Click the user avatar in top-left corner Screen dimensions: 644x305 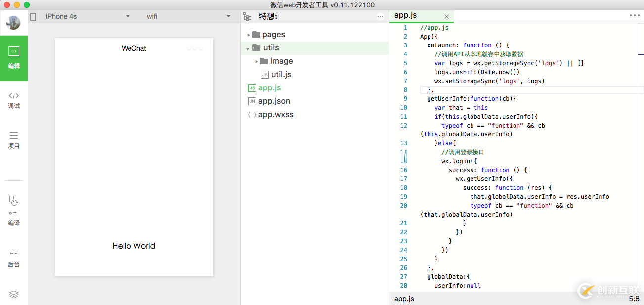pyautogui.click(x=14, y=23)
